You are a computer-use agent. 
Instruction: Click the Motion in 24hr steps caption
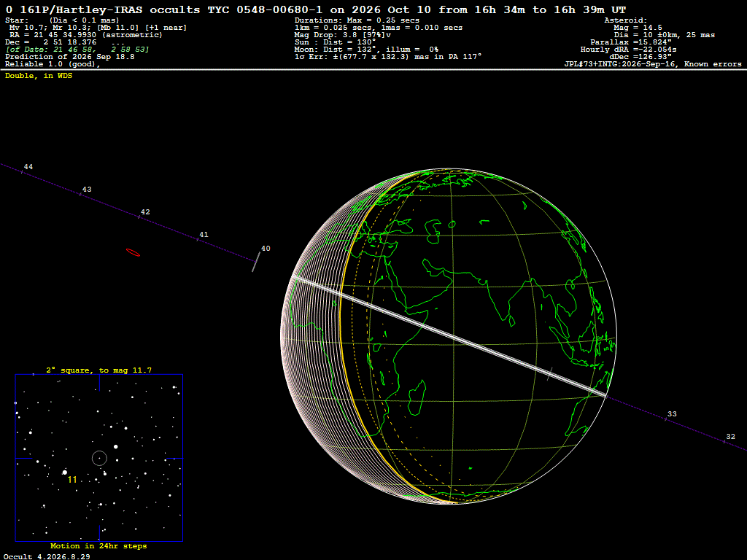coord(98,546)
